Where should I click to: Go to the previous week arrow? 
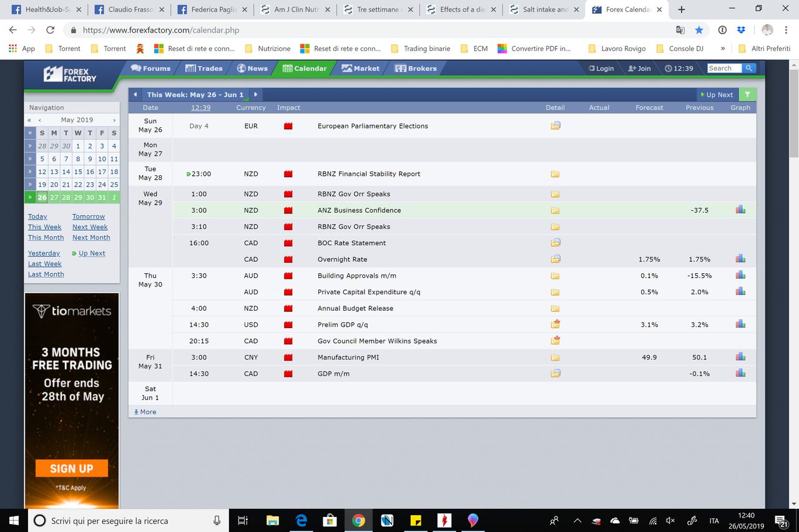(x=135, y=95)
